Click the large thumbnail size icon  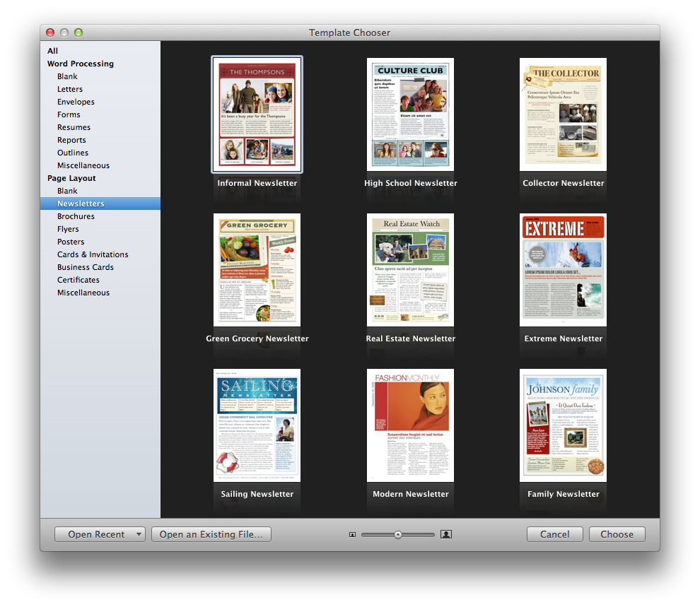(x=445, y=535)
